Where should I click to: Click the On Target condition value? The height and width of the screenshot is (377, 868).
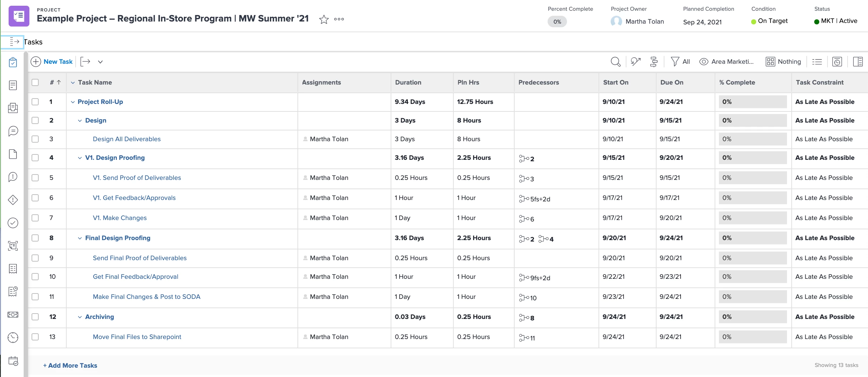pos(769,21)
